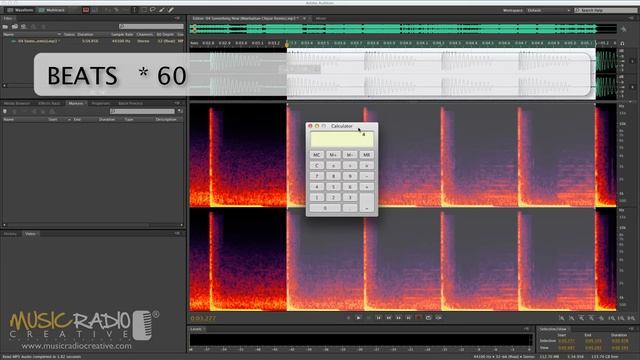This screenshot has width=640, height=360.
Task: Click the tall equals key in Calculator
Action: tap(367, 202)
